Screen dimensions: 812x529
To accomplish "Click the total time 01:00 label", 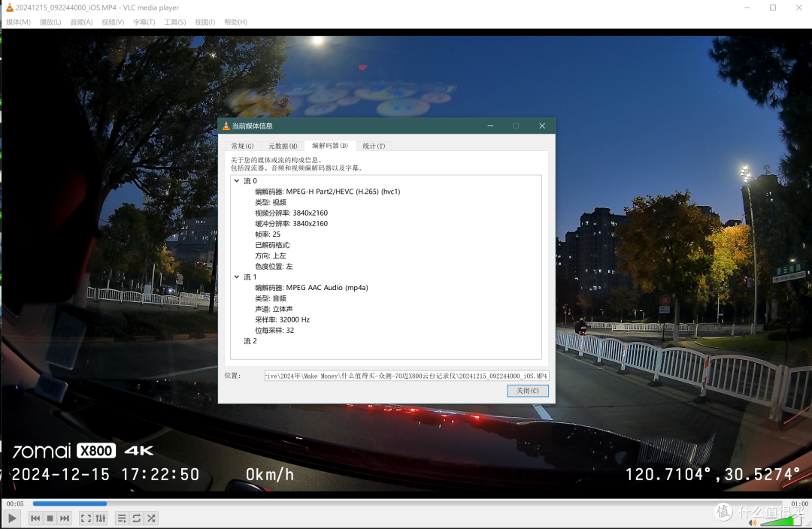I will coord(799,503).
